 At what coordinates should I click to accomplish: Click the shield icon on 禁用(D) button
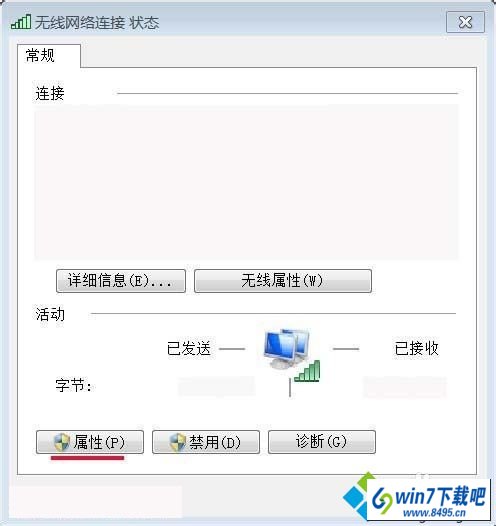click(x=178, y=442)
